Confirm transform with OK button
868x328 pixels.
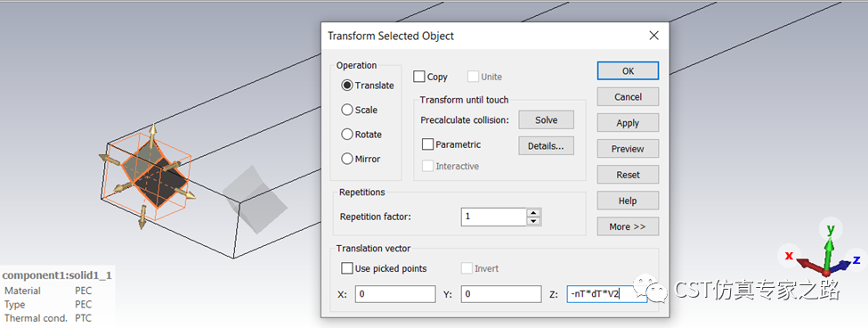click(x=628, y=70)
